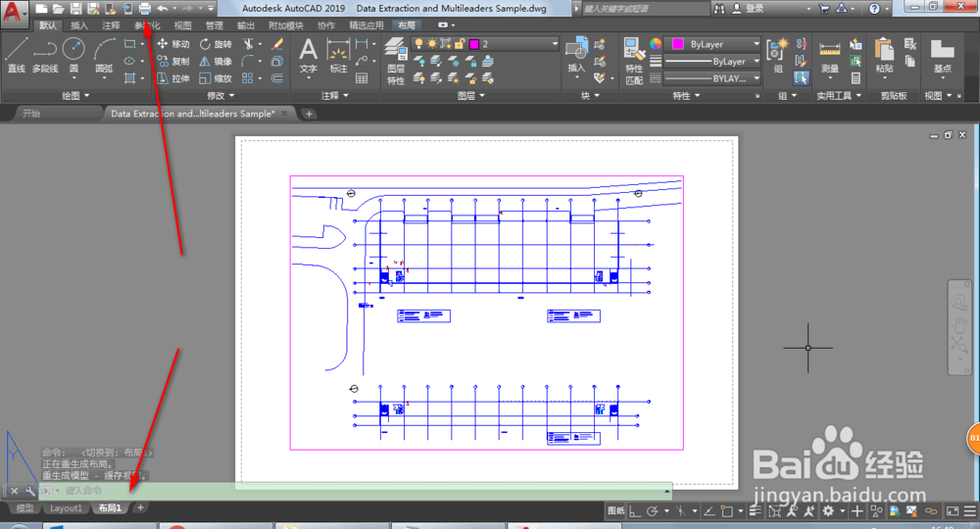980x529 pixels.
Task: Click the Open folder icon in toolbar
Action: (58, 8)
